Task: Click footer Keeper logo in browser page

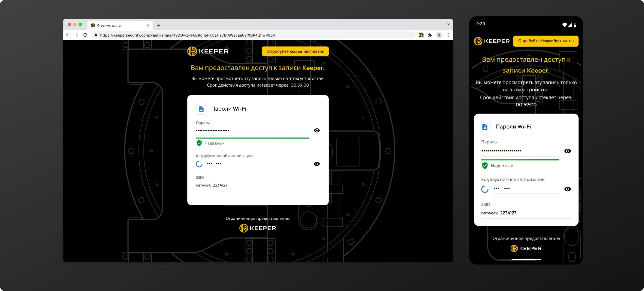Action: click(258, 228)
